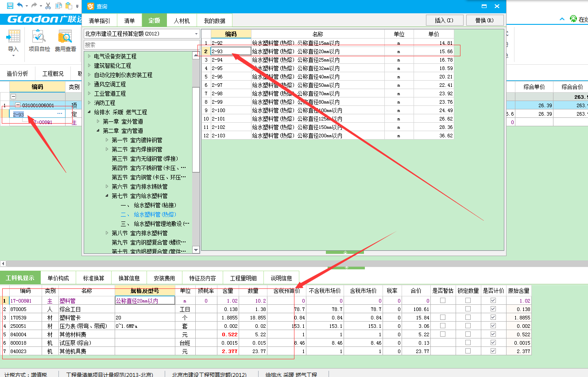This screenshot has width=588, height=377.
Task: Select 一、给水塑料管(粘接) tree item
Action: pyautogui.click(x=149, y=205)
